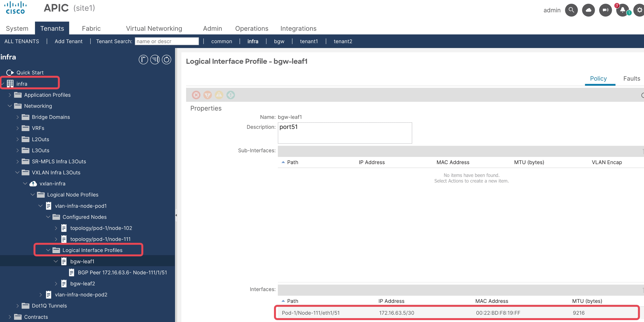Image resolution: width=644 pixels, height=322 pixels.
Task: Open the tenant1 tenant
Action: [x=309, y=41]
